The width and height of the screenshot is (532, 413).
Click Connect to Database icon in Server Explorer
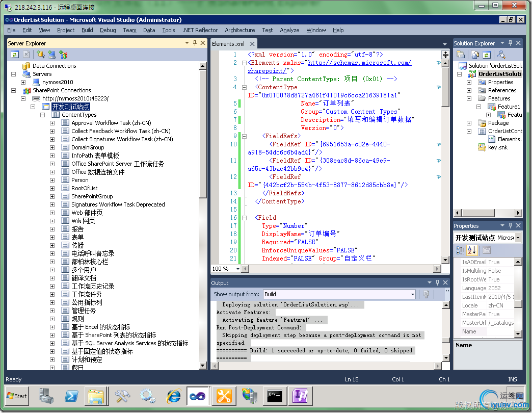coord(41,54)
